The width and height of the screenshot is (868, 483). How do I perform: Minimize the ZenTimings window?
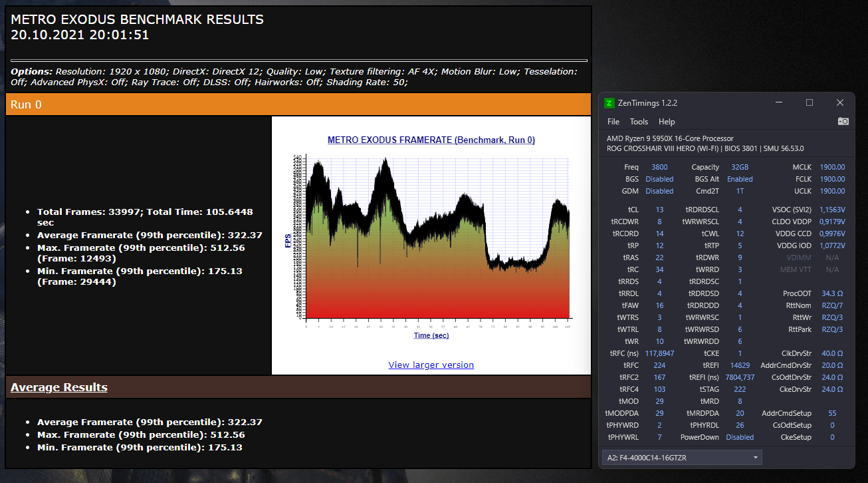point(779,102)
